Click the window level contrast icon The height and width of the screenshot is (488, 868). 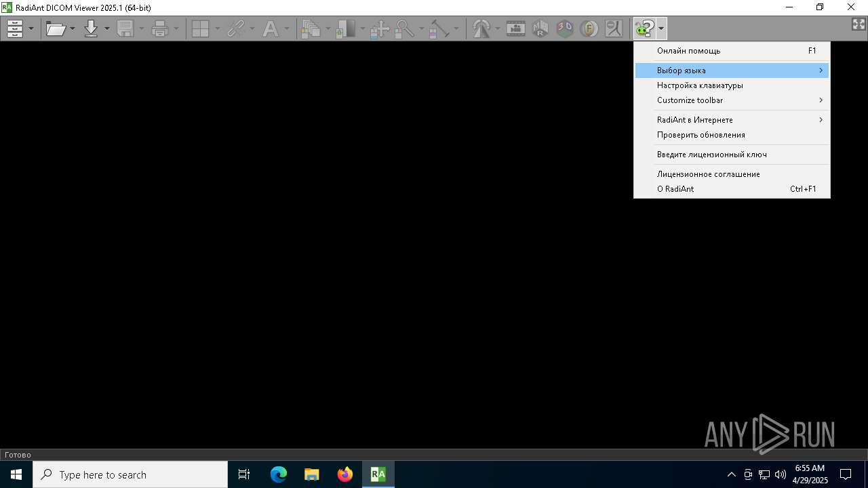pyautogui.click(x=346, y=28)
